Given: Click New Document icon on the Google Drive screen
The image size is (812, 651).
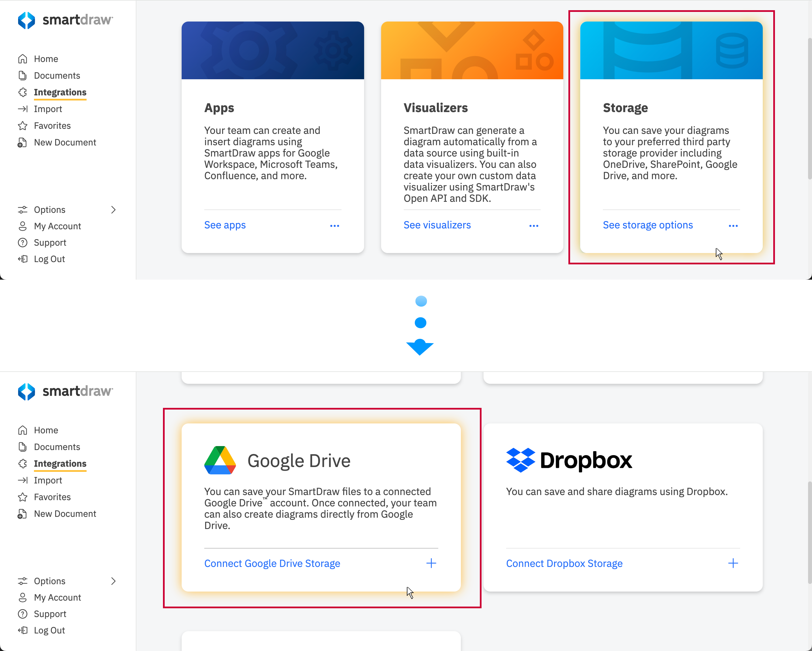Looking at the screenshot, I should tap(22, 514).
